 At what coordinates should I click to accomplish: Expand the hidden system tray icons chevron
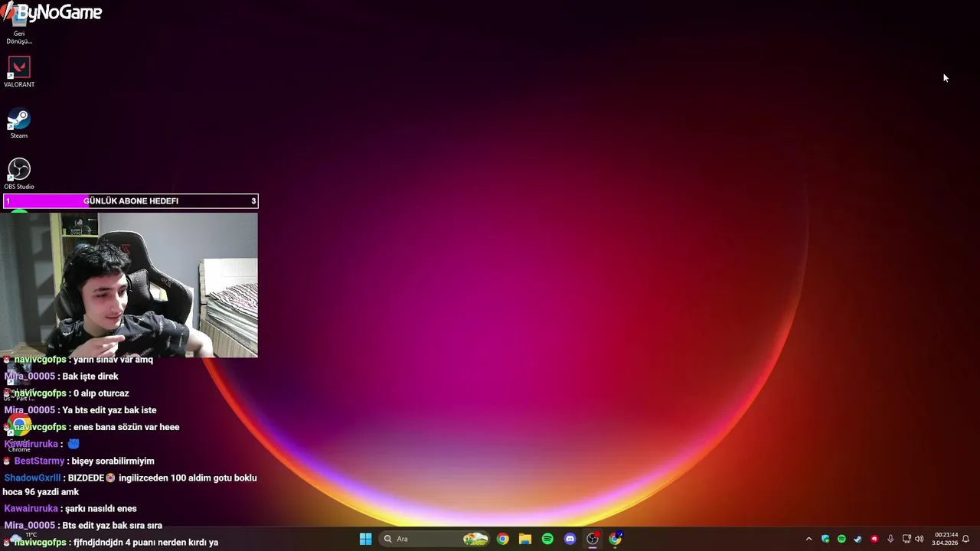pyautogui.click(x=808, y=539)
